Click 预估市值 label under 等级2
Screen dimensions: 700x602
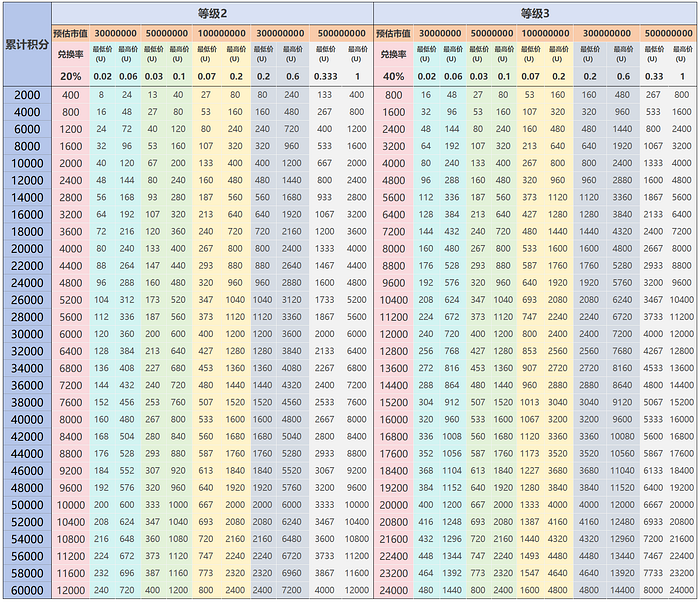tap(71, 33)
